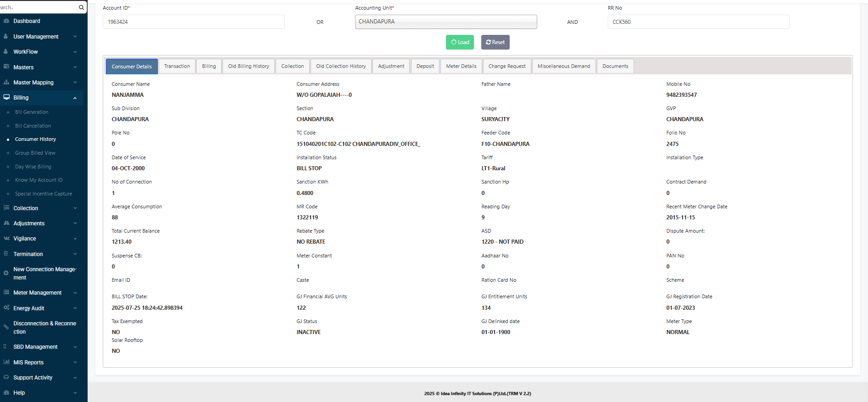The width and height of the screenshot is (868, 402).
Task: Click the Disconnection & Reconnection icon
Action: click(x=6, y=327)
